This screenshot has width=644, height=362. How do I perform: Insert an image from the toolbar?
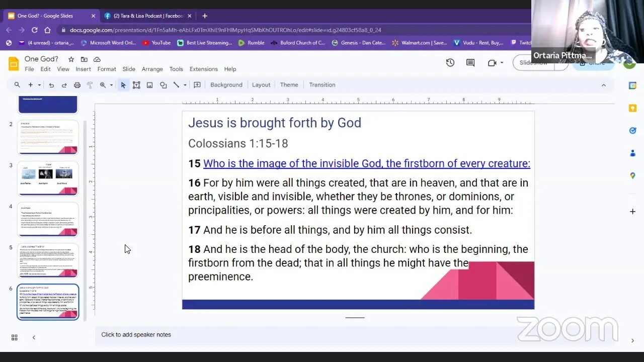tap(149, 85)
